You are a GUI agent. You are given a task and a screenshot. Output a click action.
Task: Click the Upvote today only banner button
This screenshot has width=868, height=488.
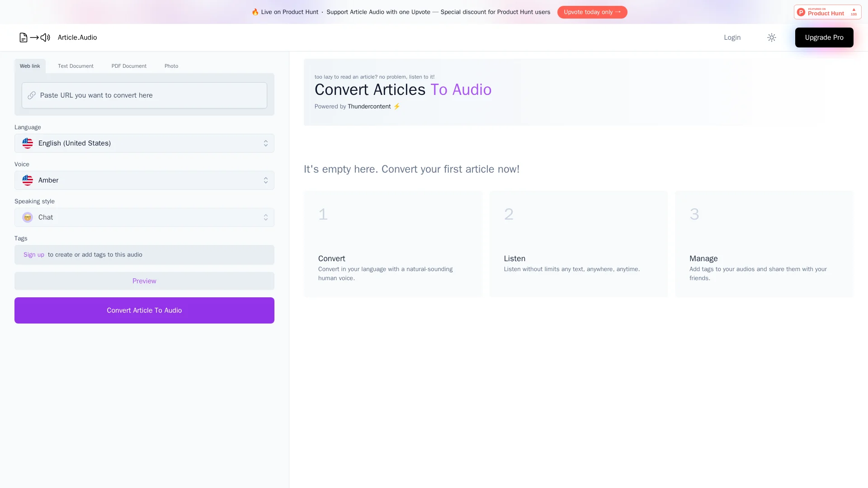coord(592,12)
